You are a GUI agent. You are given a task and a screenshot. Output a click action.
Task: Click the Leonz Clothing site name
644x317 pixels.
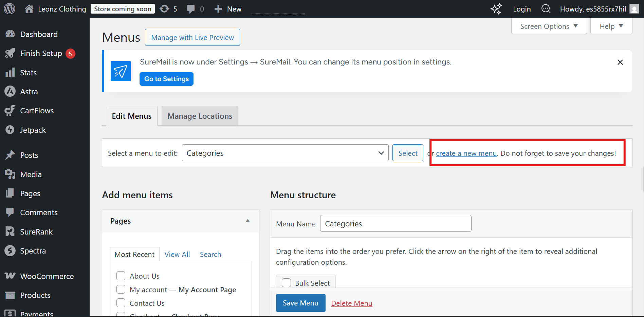click(x=62, y=9)
